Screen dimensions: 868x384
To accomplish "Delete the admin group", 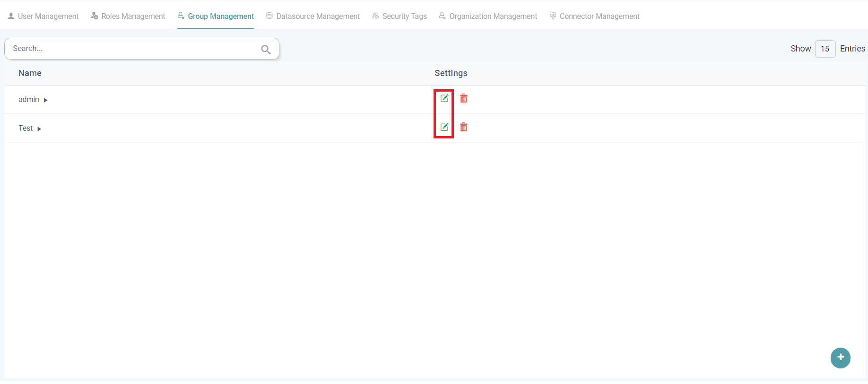I will point(464,98).
